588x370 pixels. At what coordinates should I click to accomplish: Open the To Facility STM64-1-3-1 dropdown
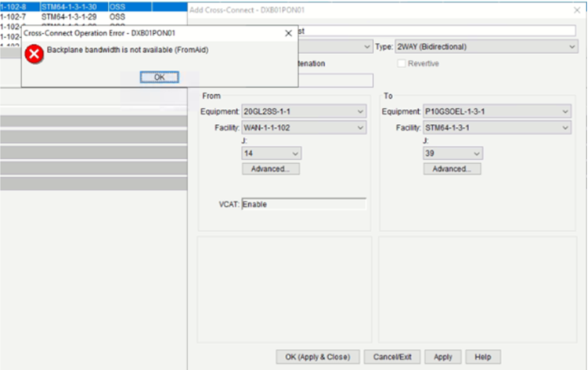click(x=496, y=126)
